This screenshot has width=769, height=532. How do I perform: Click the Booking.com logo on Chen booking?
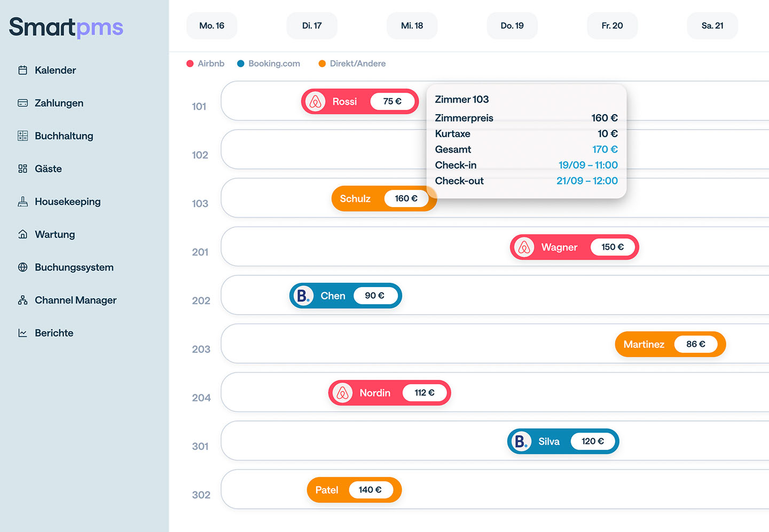[x=303, y=296]
